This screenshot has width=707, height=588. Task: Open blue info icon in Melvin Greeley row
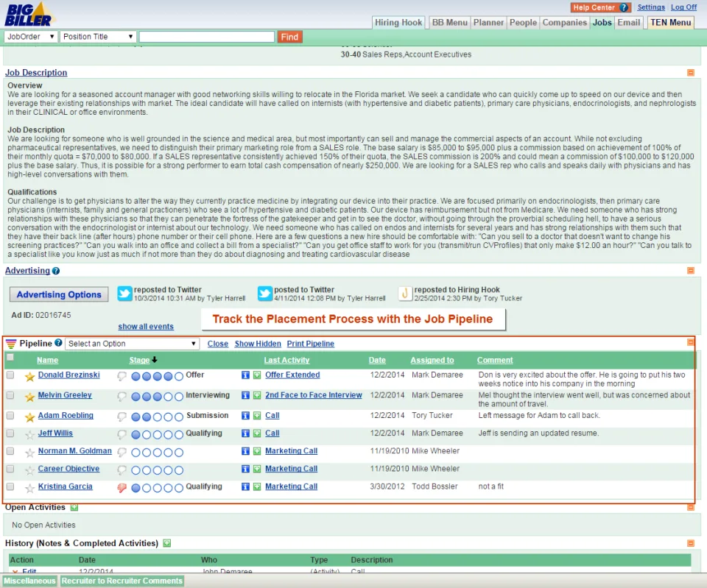[x=245, y=396]
